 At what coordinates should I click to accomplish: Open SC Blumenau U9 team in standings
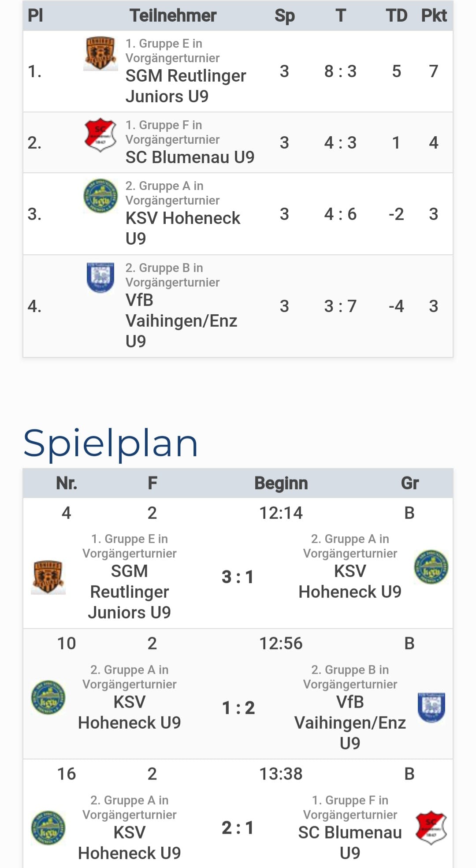[190, 157]
